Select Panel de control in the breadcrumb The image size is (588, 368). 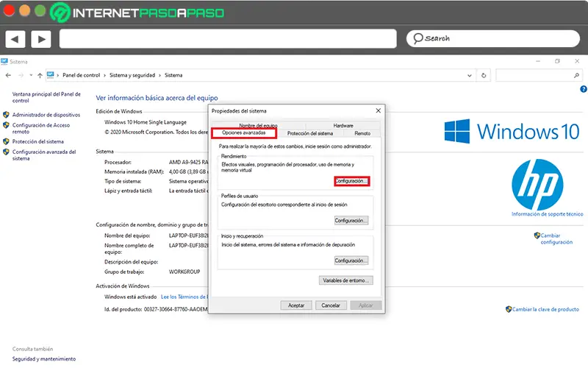(81, 75)
